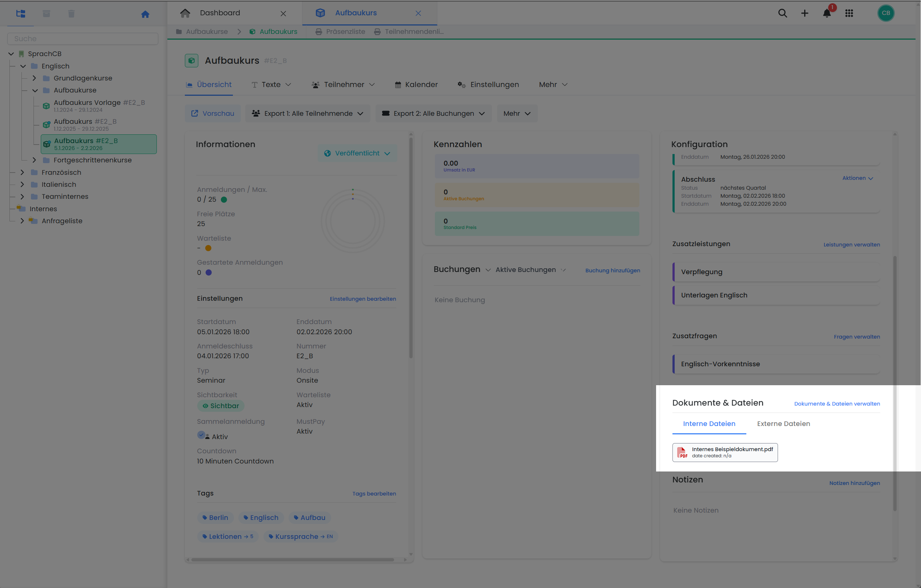Click Dokumente & Dateien verwalten link

[837, 404]
